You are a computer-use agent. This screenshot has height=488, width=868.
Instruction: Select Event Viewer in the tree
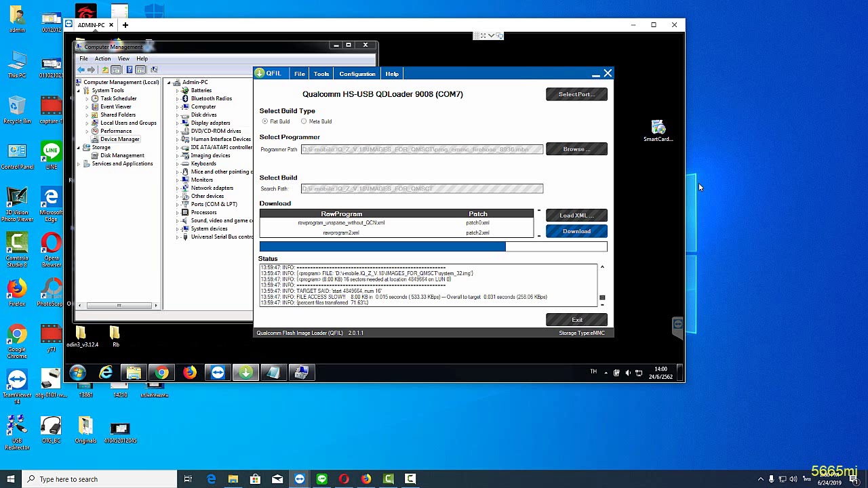coord(116,106)
